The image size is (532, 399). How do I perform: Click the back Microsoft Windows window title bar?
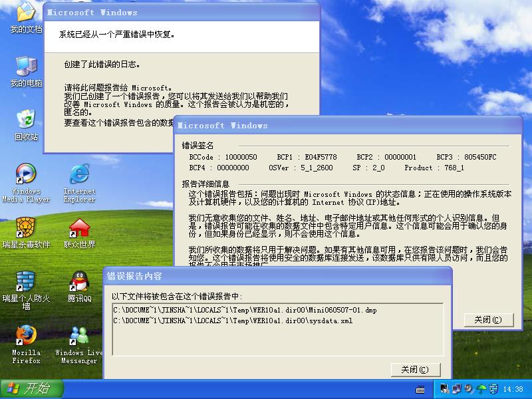click(x=182, y=13)
